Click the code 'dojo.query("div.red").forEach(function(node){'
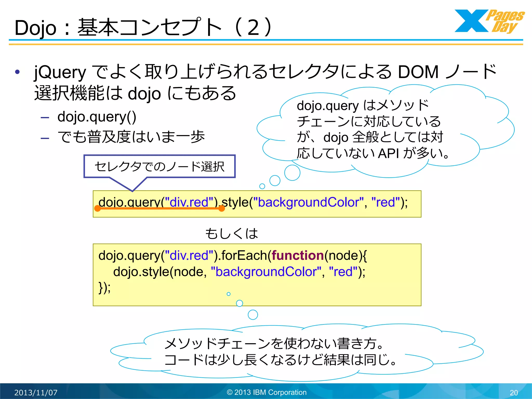Screen dimensions: 532x399 232,256
